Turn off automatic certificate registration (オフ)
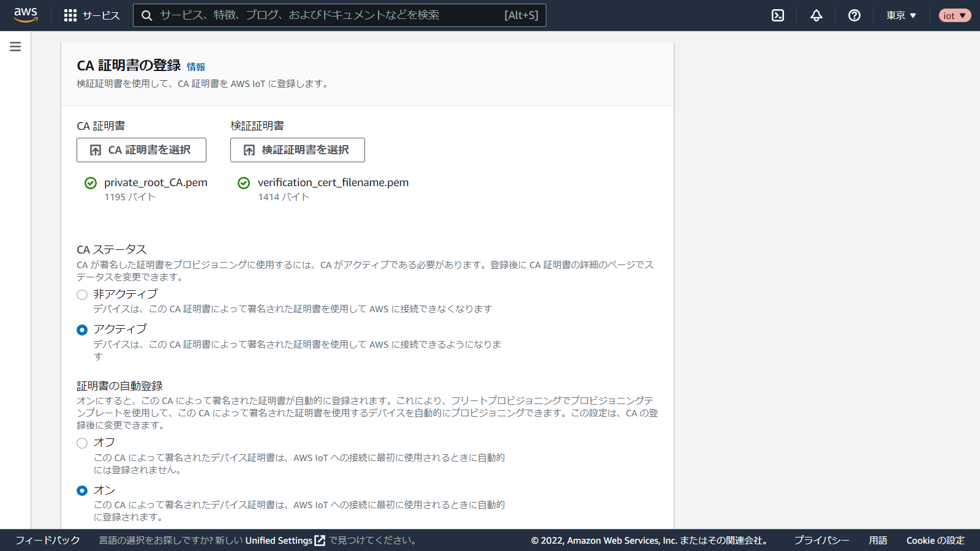The width and height of the screenshot is (980, 551). pyautogui.click(x=82, y=443)
